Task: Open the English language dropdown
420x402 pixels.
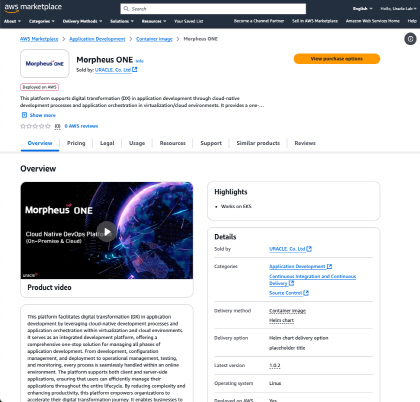Action: coord(363,9)
